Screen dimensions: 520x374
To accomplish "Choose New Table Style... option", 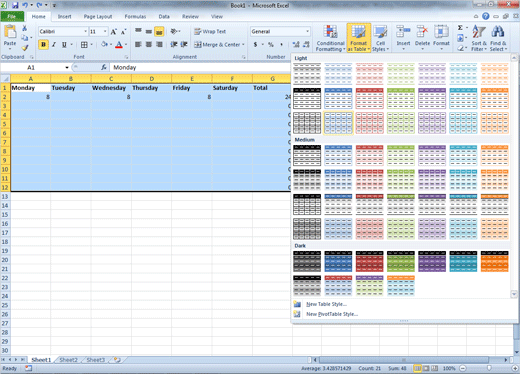I will pos(326,304).
